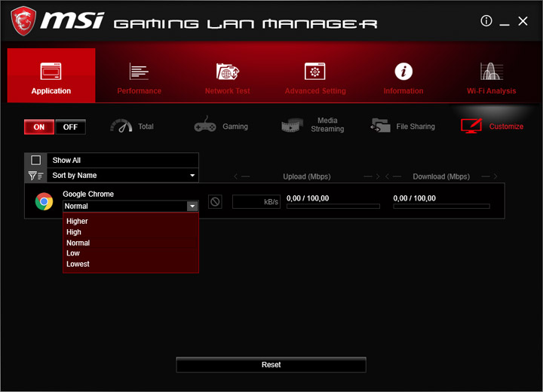Open the info icon in title bar
543x392 pixels.
coord(486,21)
